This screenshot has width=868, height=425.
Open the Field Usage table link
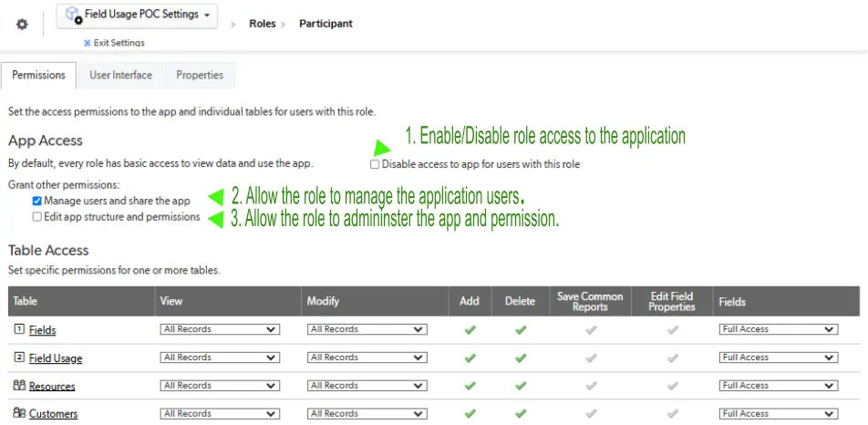pyautogui.click(x=56, y=358)
